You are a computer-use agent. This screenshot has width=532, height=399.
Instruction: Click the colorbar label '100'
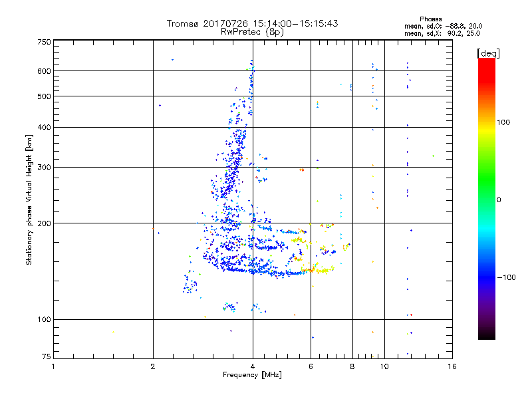point(503,122)
